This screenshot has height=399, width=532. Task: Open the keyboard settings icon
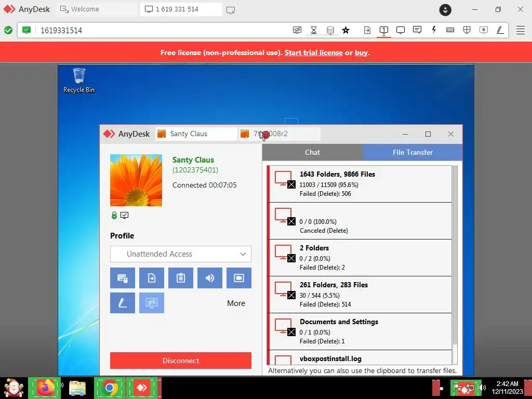pyautogui.click(x=450, y=30)
